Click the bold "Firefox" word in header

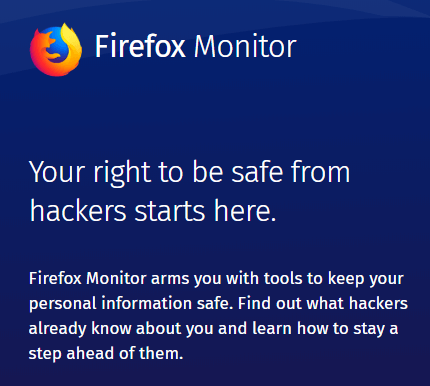(x=140, y=46)
